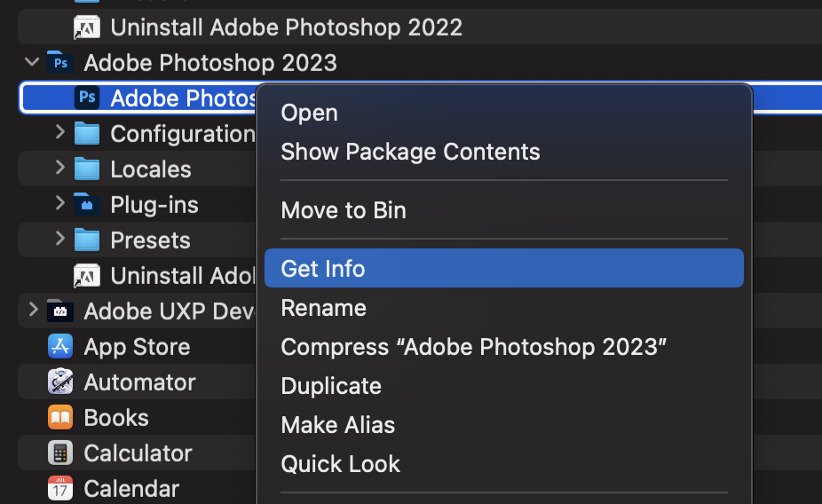Choose Move to Bin

343,210
